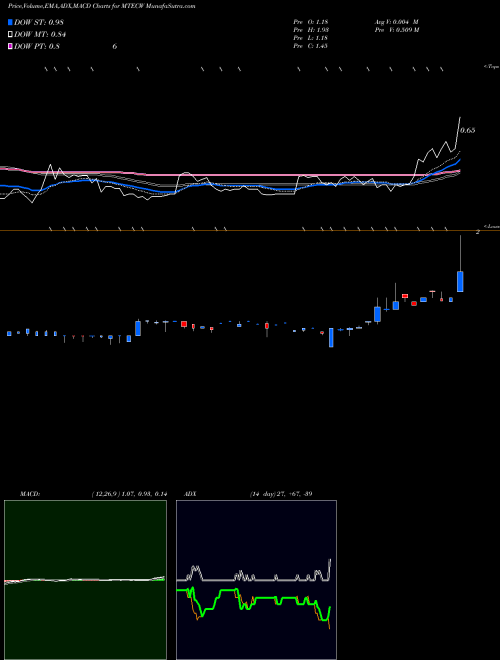This screenshot has width=500, height=660.
Task: Click the 'Pre L: 1.18' value
Action: click(x=311, y=38)
